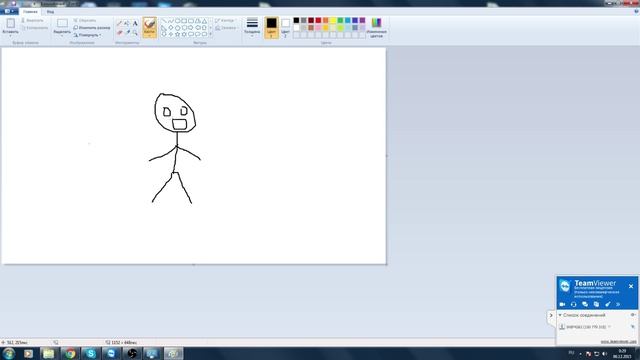640x360 pixels.
Task: Click connected partner entry in TeamViewer list
Action: pyautogui.click(x=586, y=327)
